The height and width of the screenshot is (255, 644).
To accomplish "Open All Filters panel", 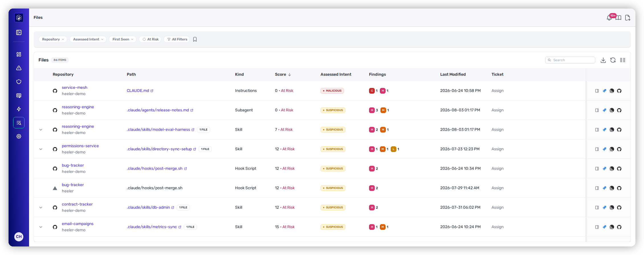I will 177,39.
